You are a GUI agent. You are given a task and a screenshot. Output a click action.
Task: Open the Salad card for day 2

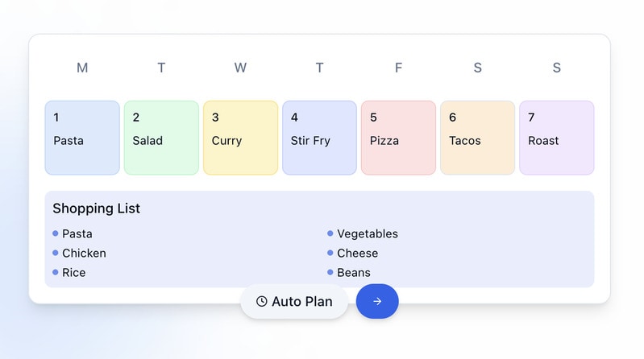tap(161, 138)
